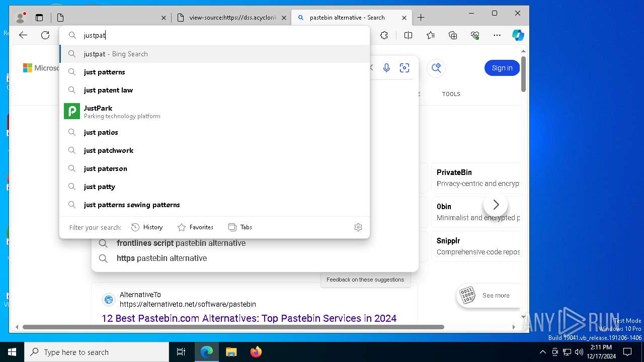
Task: Open File Explorer from the taskbar
Action: pyautogui.click(x=231, y=352)
